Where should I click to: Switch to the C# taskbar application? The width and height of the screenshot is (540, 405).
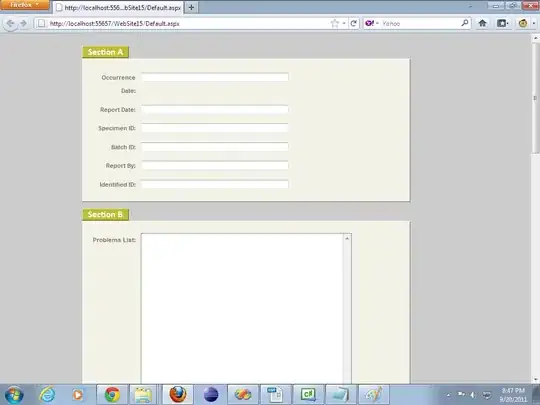click(x=308, y=395)
